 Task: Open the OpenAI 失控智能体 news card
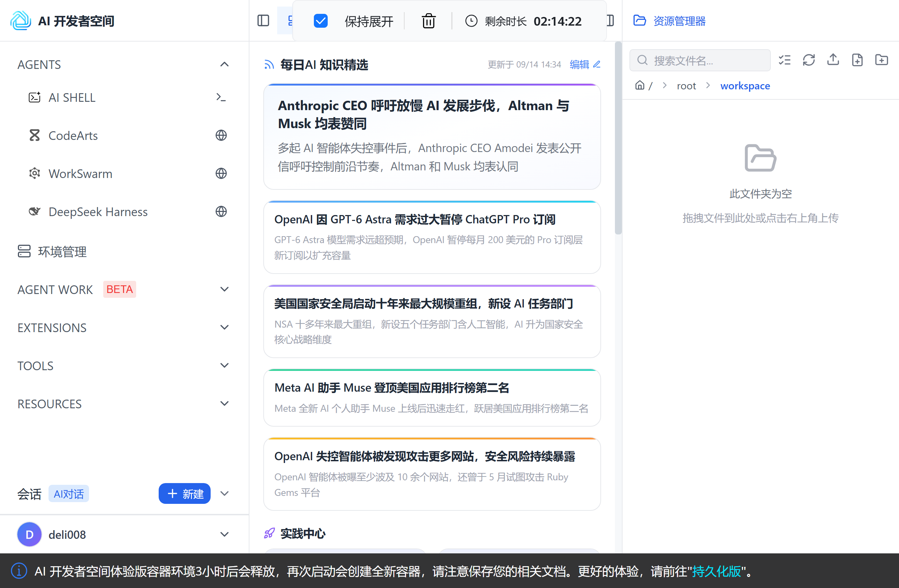pyautogui.click(x=432, y=474)
